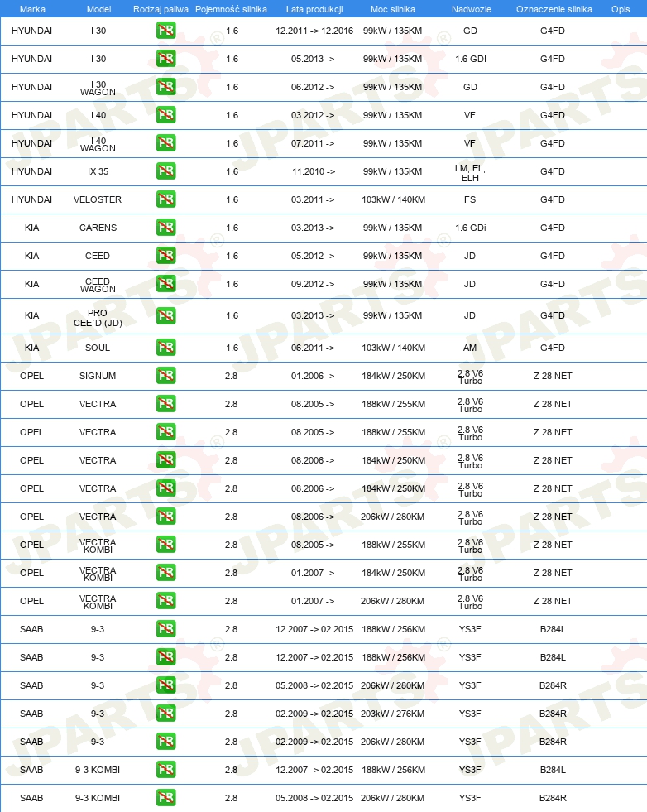Click the 01.2006 -> date in Signum row

click(x=313, y=376)
